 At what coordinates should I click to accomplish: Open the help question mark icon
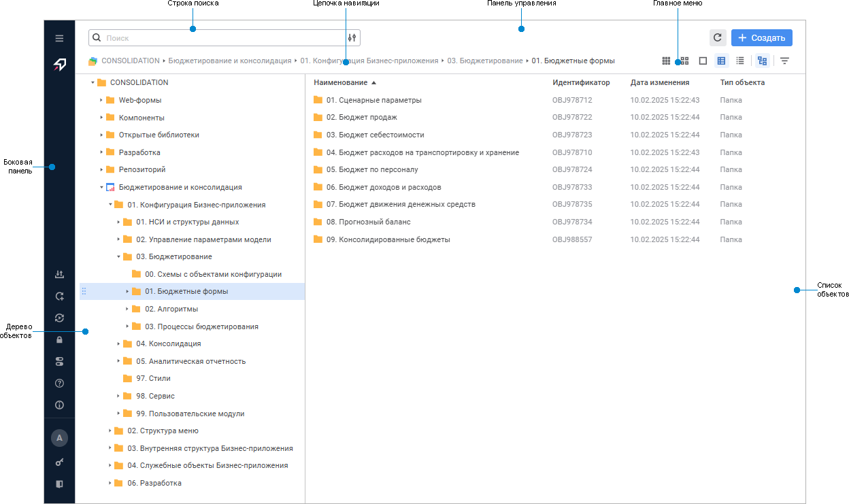59,383
